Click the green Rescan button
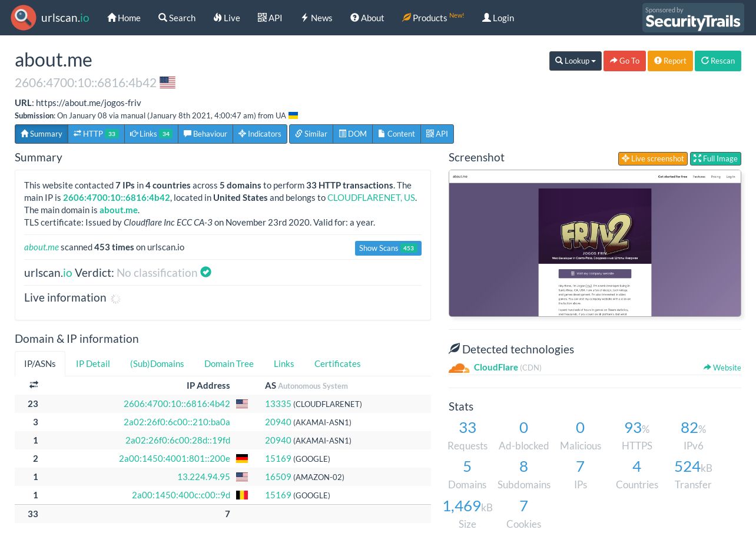 (x=718, y=61)
